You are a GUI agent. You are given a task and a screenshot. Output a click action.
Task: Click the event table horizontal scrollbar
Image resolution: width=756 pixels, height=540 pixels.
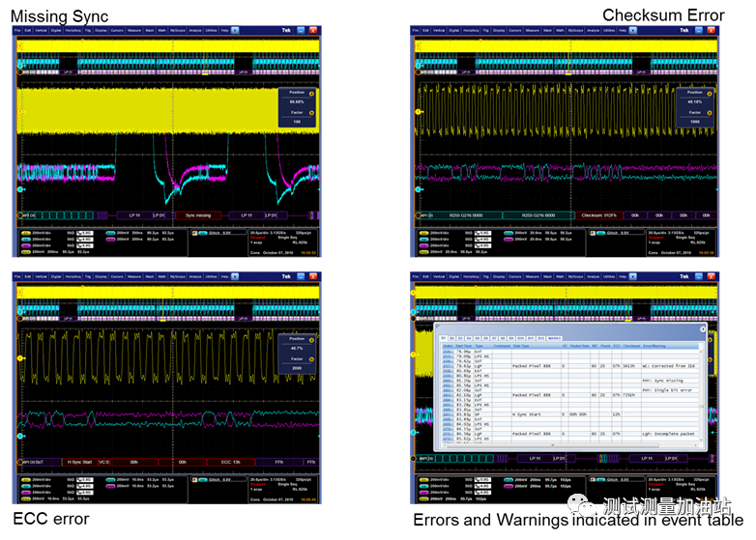570,445
